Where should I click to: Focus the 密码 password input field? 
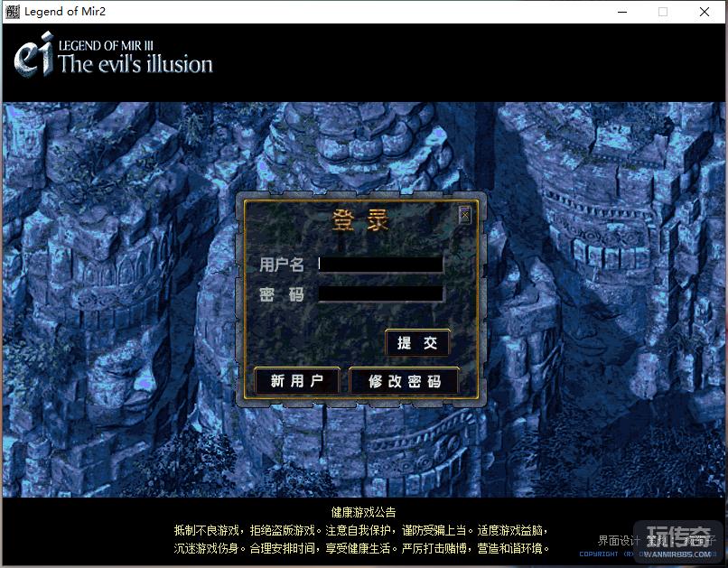[380, 293]
